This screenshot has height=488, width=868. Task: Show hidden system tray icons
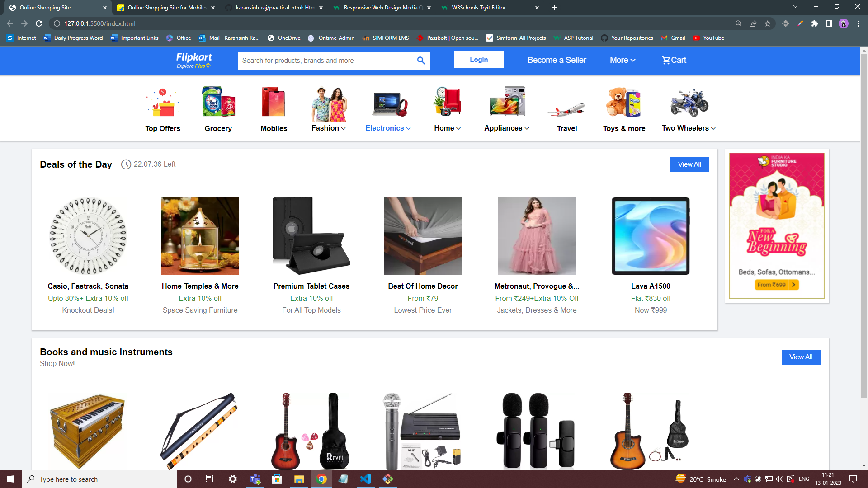pyautogui.click(x=736, y=479)
